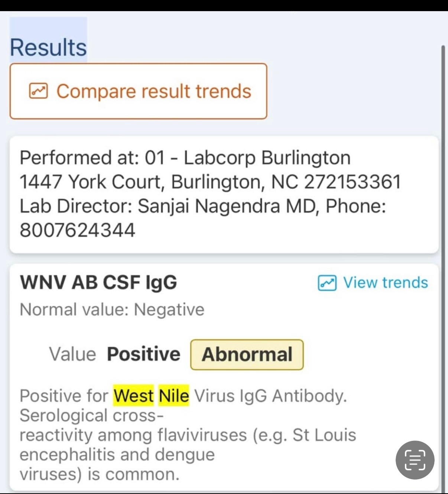
Task: Open the View trends link
Action: click(385, 283)
